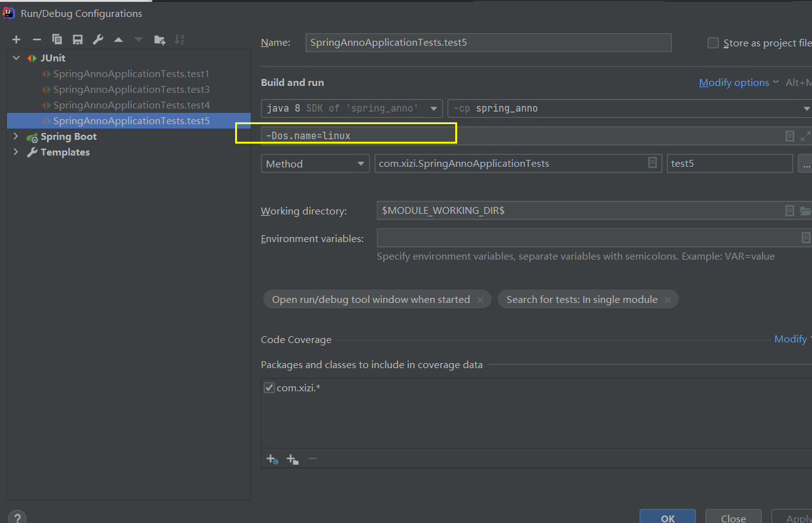Image resolution: width=812 pixels, height=523 pixels.
Task: Uncheck com.xizi.* coverage package
Action: coord(269,388)
